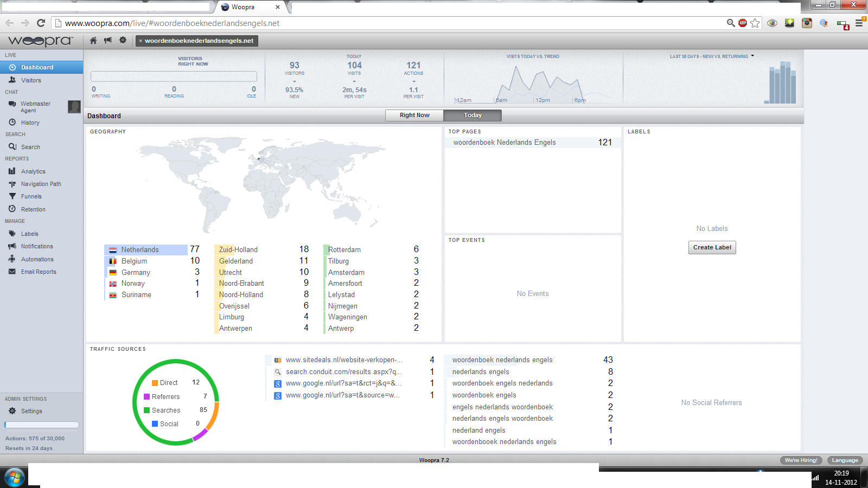This screenshot has height=488, width=868.
Task: Open the Windows Start button
Action: point(15,478)
